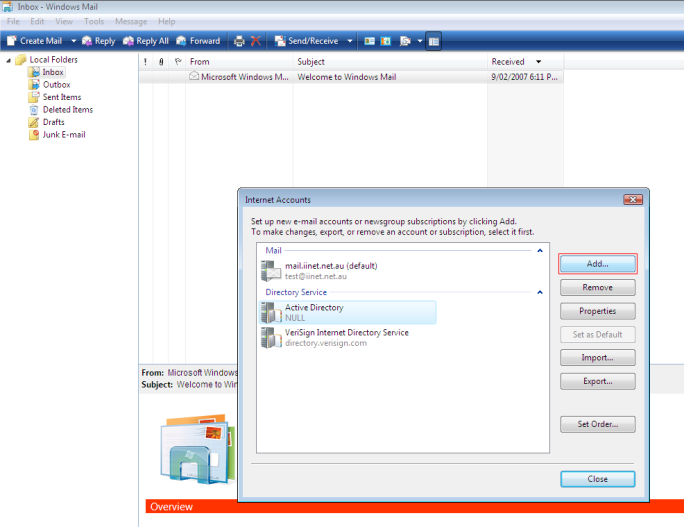Collapse the Local Folders tree node
The width and height of the screenshot is (684, 527).
pyautogui.click(x=8, y=60)
